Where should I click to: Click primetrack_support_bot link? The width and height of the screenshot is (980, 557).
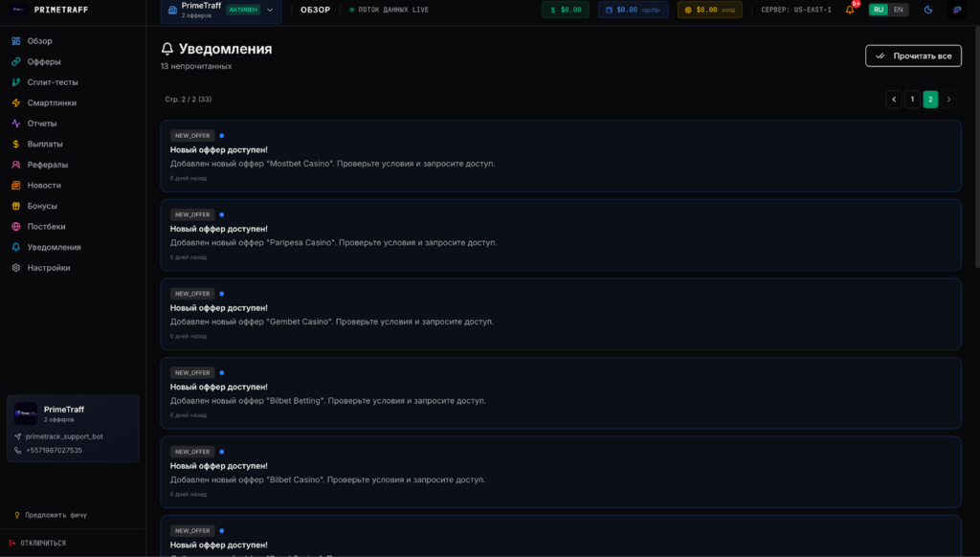[64, 437]
